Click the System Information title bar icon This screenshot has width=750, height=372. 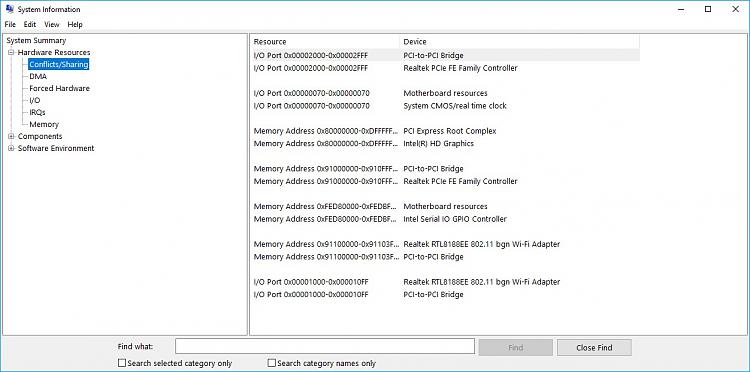pos(10,9)
